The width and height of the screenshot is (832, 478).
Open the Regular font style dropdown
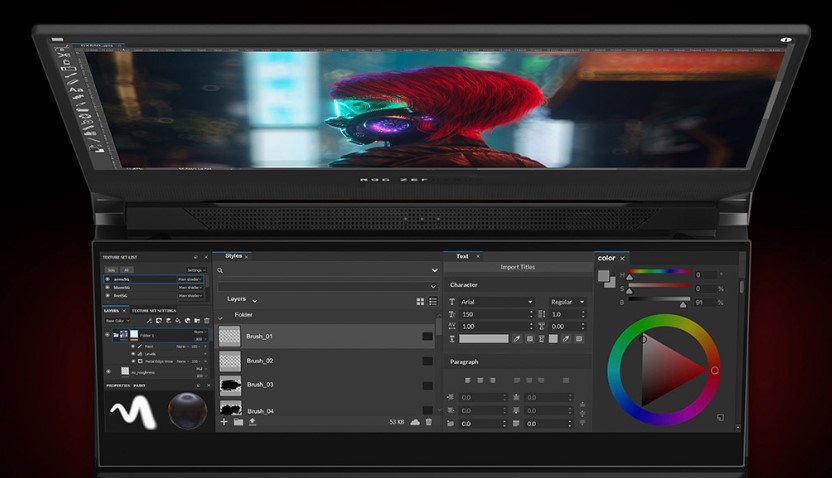coord(567,302)
